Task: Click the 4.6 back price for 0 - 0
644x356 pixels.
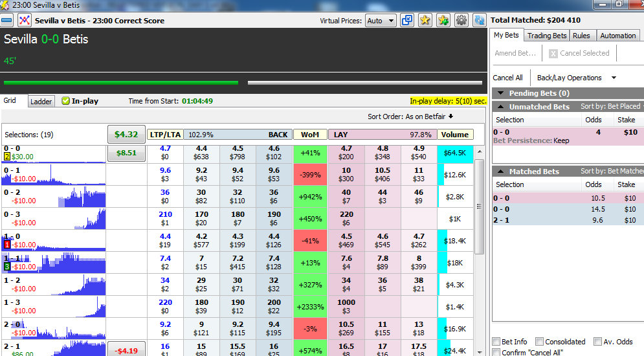Action: click(274, 152)
